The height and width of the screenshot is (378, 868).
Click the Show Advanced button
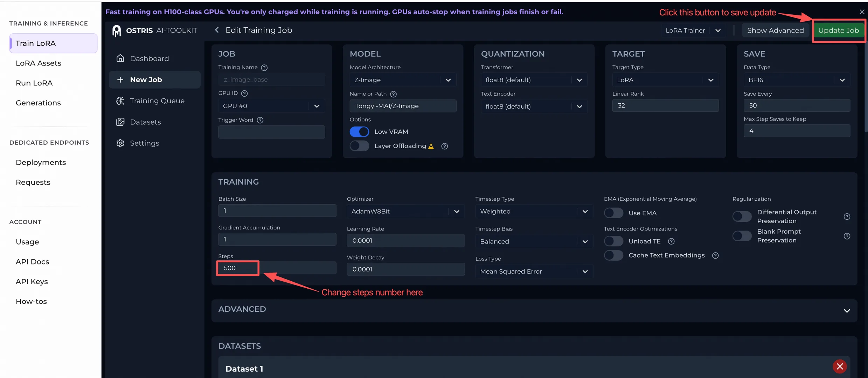775,30
